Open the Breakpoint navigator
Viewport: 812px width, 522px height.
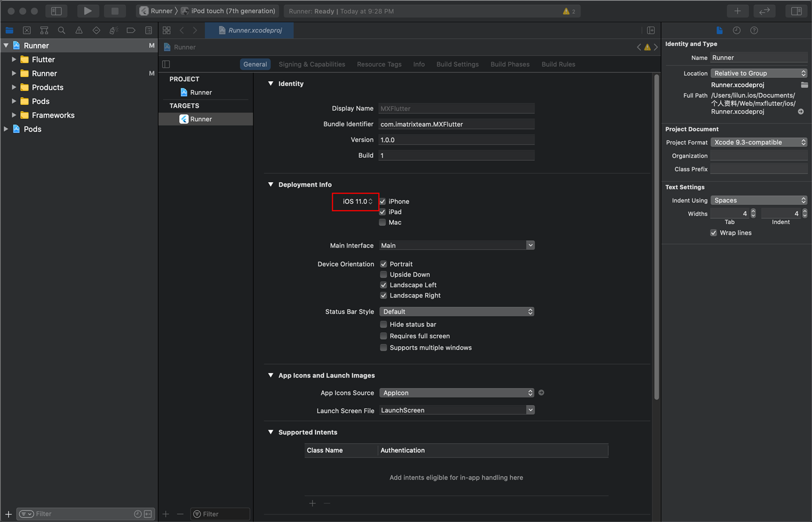tap(131, 30)
